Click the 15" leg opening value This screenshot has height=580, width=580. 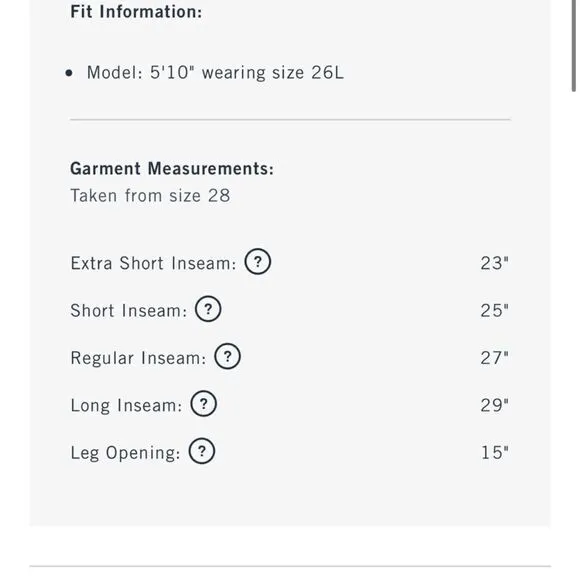tap(495, 453)
